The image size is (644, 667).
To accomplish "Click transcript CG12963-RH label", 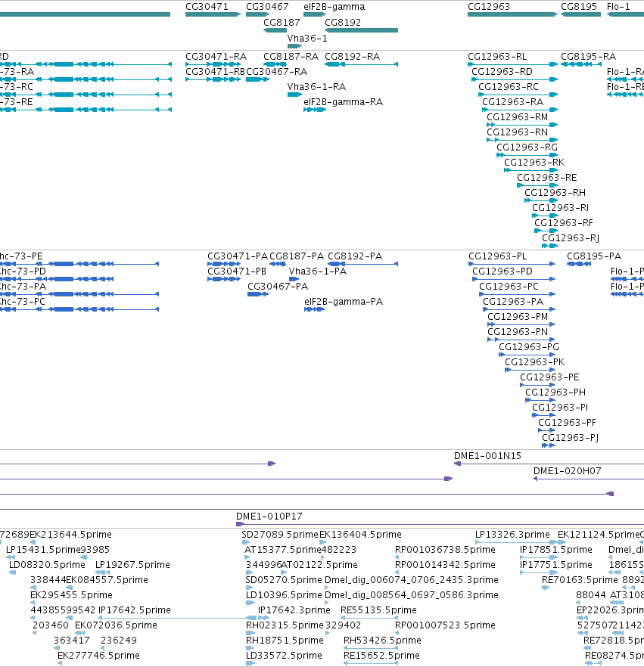I will pyautogui.click(x=555, y=193).
